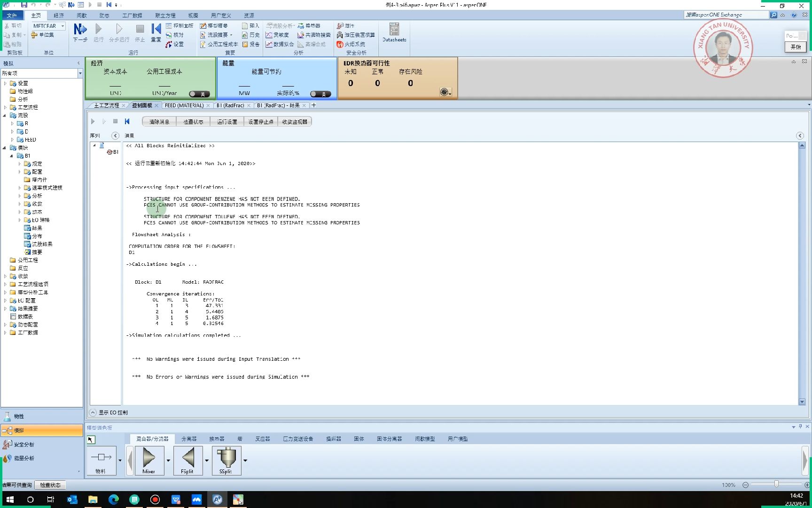This screenshot has width=812, height=508.
Task: Click control panel rewind/reinitialize icon
Action: tap(127, 121)
